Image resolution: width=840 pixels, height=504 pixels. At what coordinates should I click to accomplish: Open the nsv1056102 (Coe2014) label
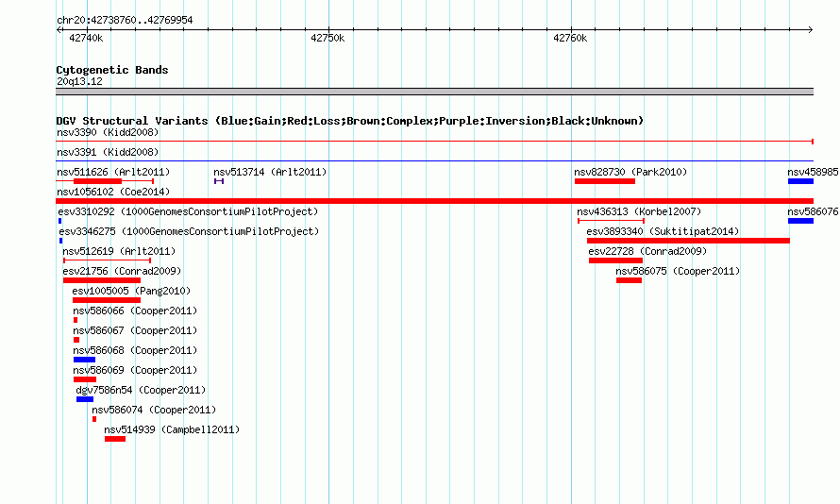[x=113, y=192]
